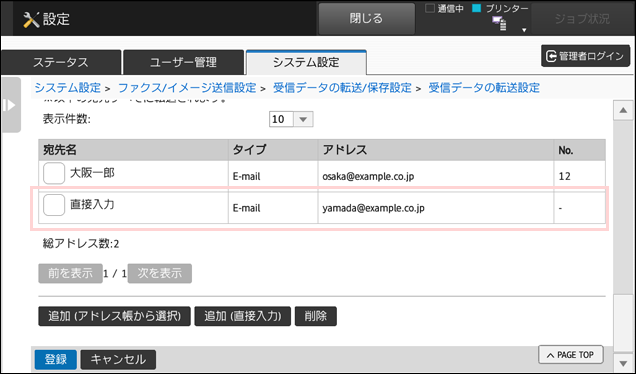Check the box for 直接入力
The image size is (636, 374).
tap(54, 205)
